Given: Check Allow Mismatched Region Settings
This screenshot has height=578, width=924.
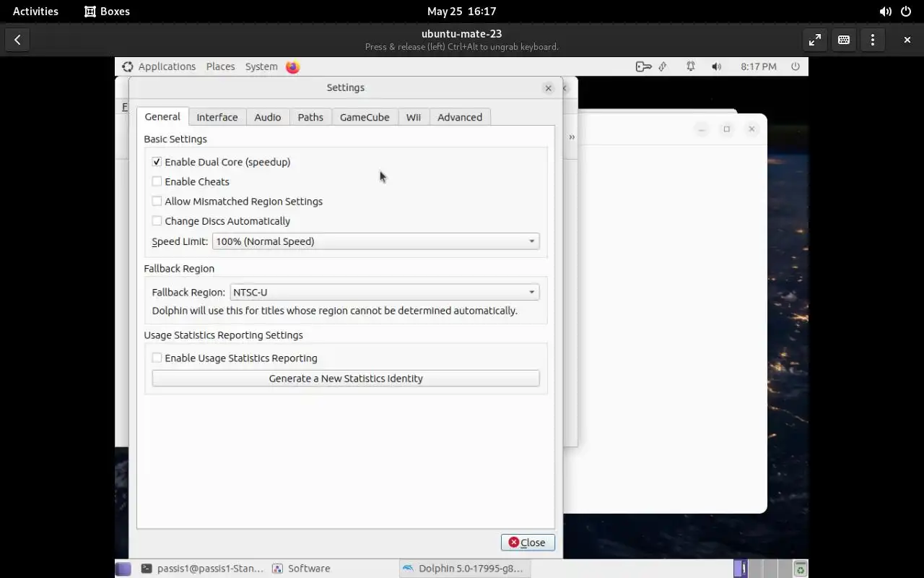Looking at the screenshot, I should click(157, 201).
